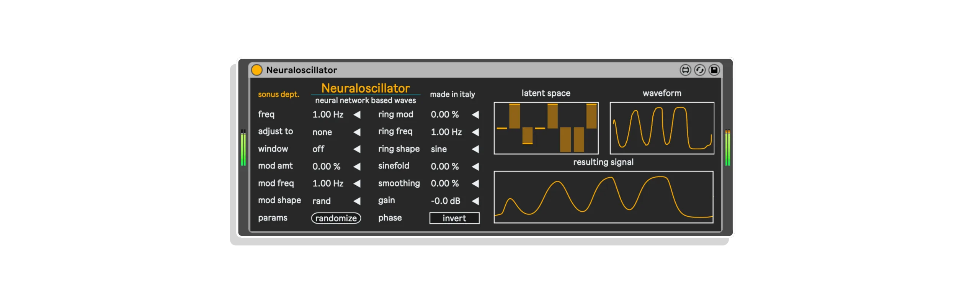Click inside the latent space bar display
This screenshot has height=281, width=980.
(546, 128)
